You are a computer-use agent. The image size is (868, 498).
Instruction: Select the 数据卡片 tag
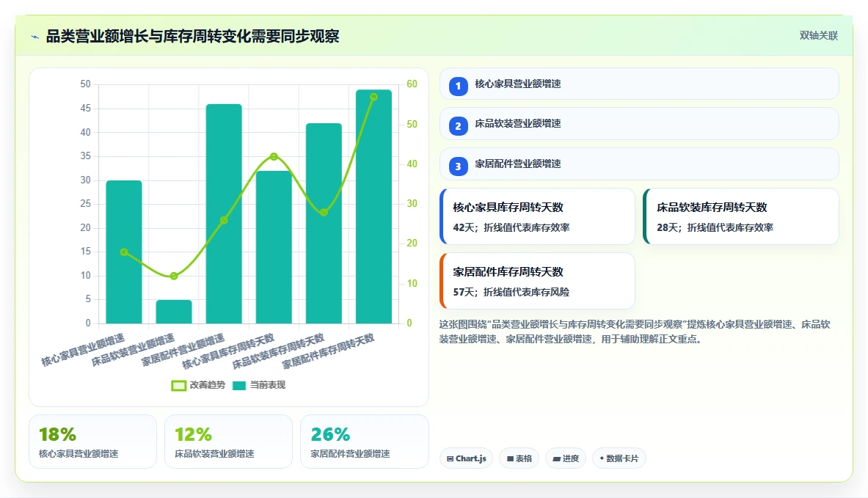[619, 458]
